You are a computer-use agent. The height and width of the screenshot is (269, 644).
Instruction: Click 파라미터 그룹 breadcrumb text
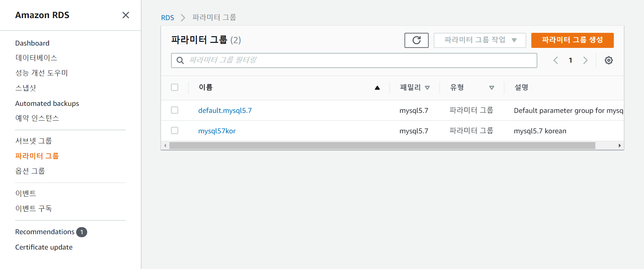tap(214, 17)
